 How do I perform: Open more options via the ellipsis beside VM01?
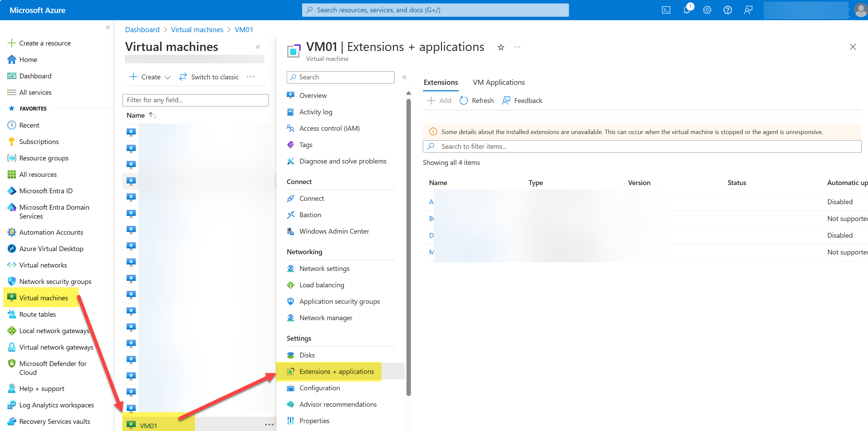pyautogui.click(x=269, y=424)
